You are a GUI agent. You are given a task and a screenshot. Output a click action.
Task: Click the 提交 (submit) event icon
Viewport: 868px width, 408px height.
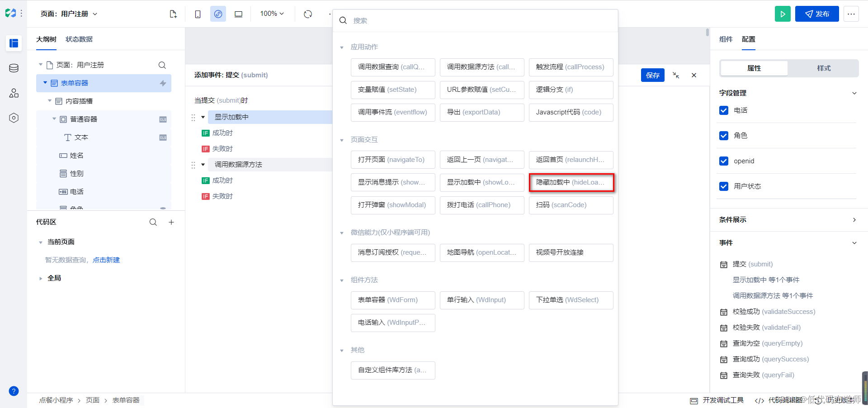724,265
